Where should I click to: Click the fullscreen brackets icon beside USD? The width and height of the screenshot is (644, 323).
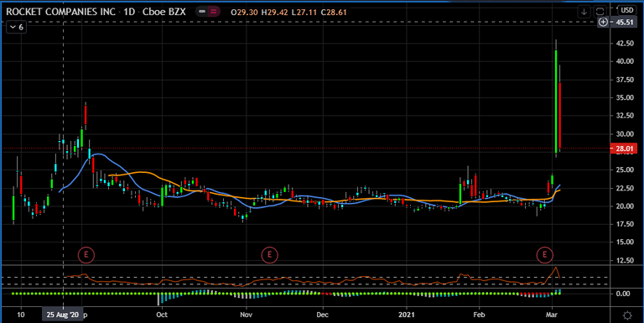point(600,12)
